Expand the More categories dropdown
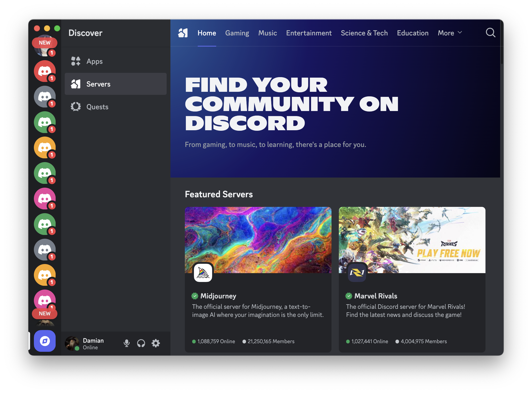Viewport: 532px width, 393px height. pos(446,33)
